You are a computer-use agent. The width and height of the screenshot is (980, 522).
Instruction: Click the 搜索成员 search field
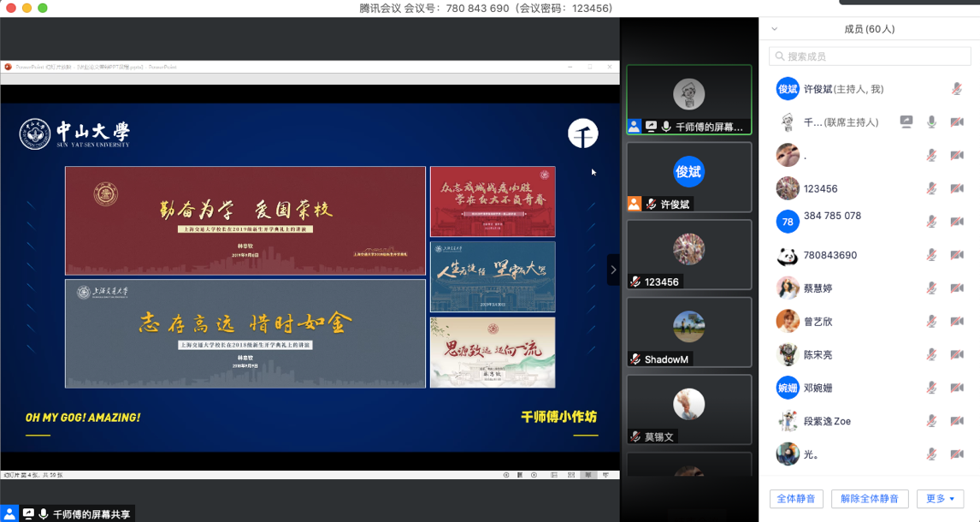(872, 56)
